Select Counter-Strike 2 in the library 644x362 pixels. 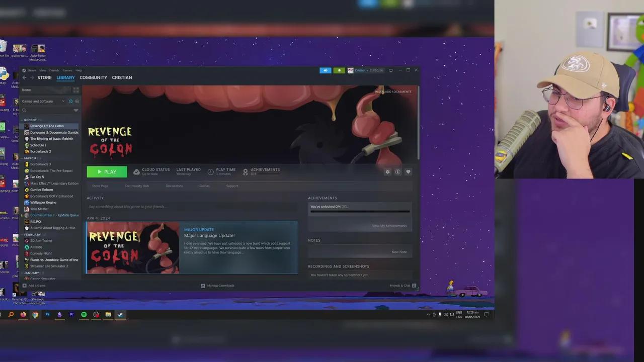51,215
